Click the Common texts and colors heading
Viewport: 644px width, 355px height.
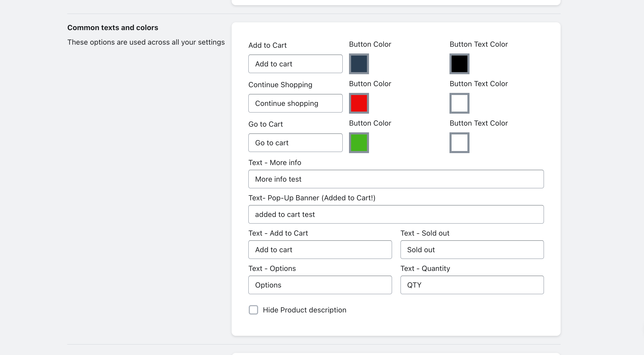click(113, 28)
